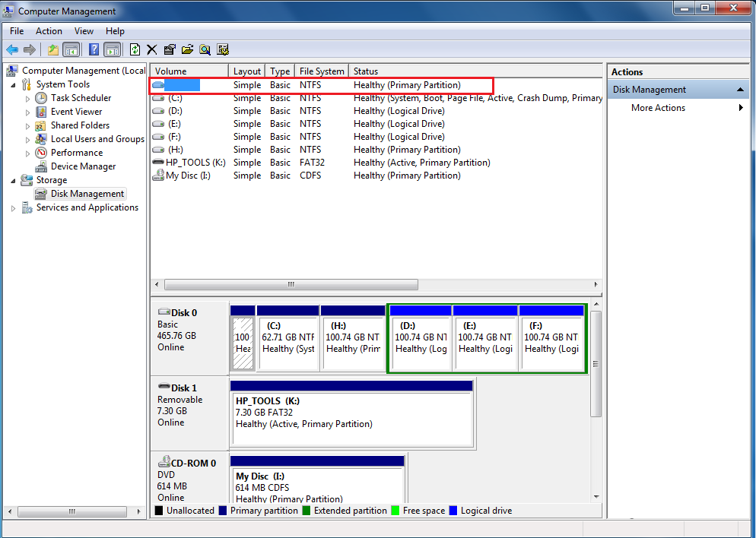Image resolution: width=756 pixels, height=538 pixels.
Task: Open the Action menu
Action: [49, 31]
